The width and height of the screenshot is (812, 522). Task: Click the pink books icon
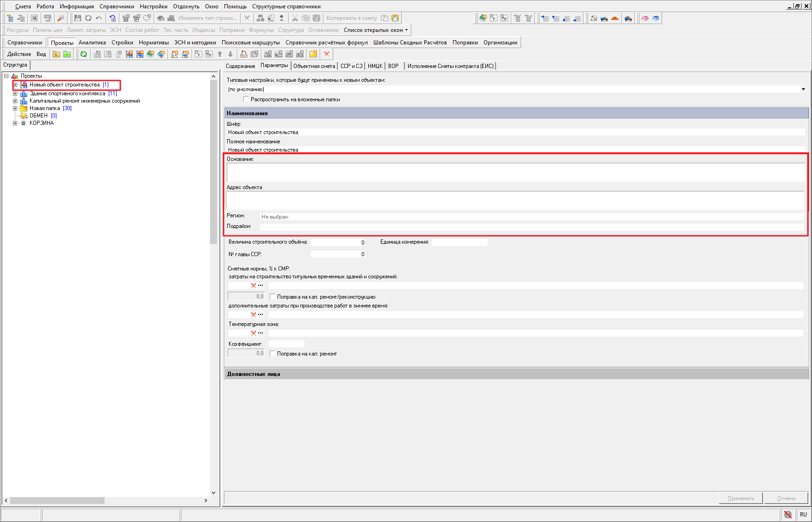[x=645, y=18]
